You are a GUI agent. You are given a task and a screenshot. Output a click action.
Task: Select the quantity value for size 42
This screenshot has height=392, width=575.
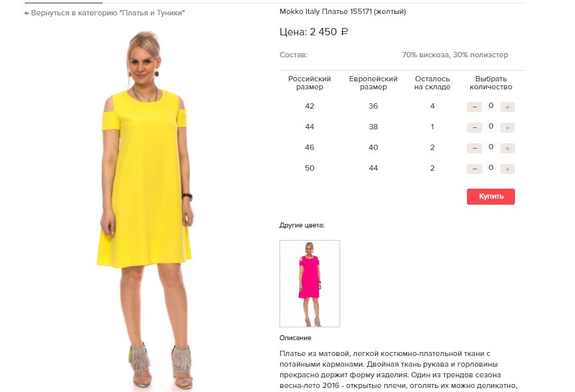[491, 106]
